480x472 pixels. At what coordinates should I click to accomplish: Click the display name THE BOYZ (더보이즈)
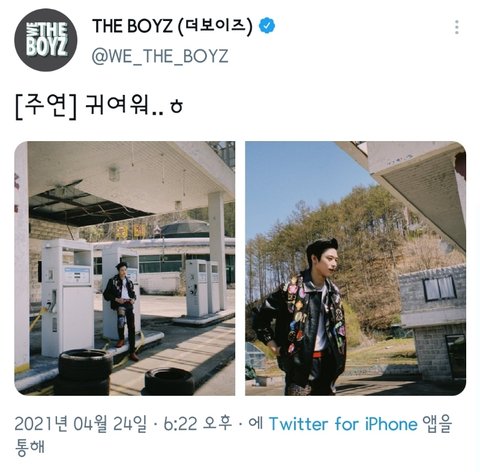coord(172,26)
